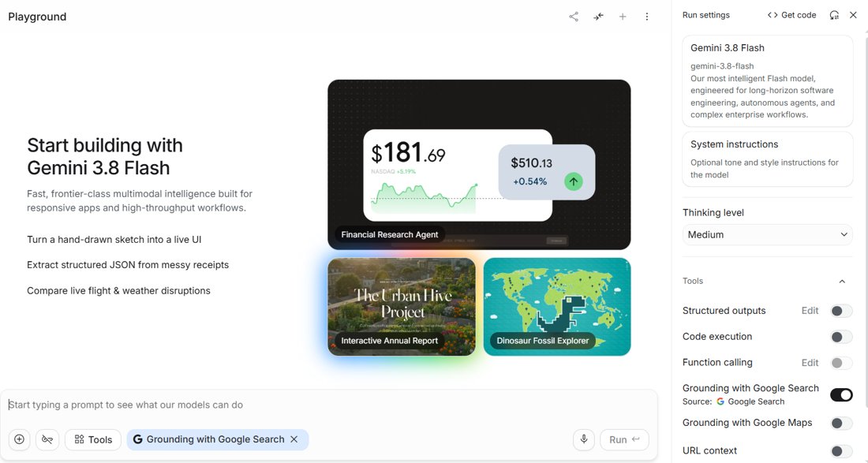
Task: Open the Thinking level Medium dropdown
Action: click(767, 234)
